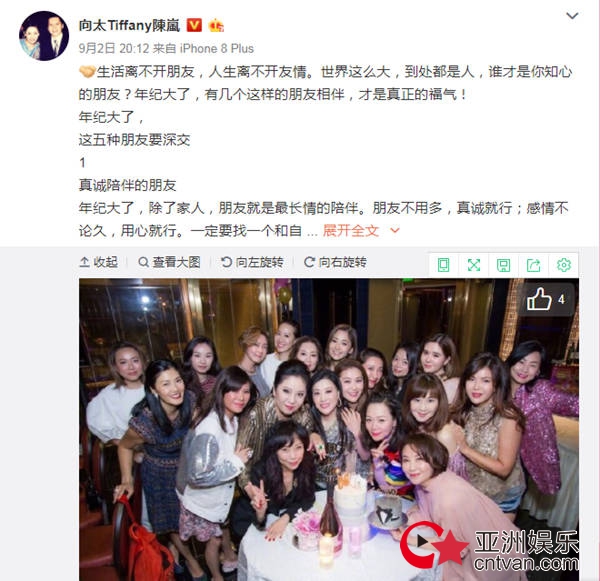This screenshot has height=581, width=600.
Task: Open fullscreen with the green expand-arrows icon
Action: click(474, 265)
